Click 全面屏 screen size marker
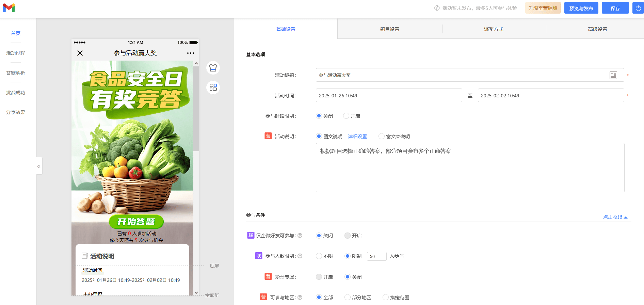Image resolution: width=644 pixels, height=305 pixels. pyautogui.click(x=212, y=295)
